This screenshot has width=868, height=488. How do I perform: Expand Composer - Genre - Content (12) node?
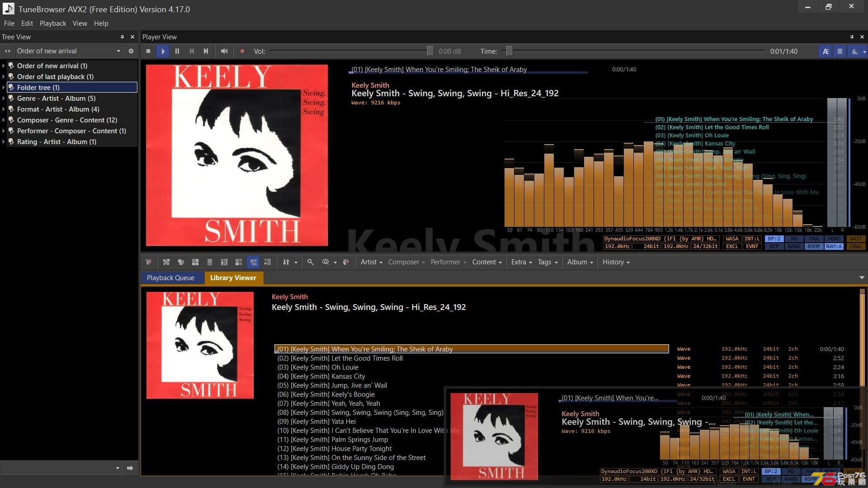4,120
